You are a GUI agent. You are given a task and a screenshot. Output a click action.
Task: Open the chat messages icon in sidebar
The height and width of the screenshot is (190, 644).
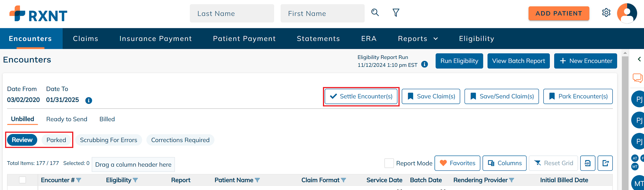pos(637,78)
